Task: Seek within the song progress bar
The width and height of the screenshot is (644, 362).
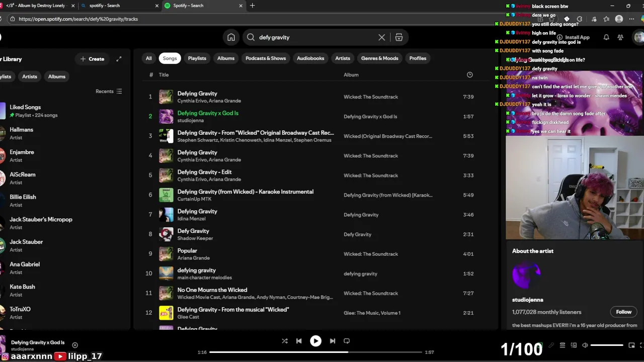Action: point(315,352)
